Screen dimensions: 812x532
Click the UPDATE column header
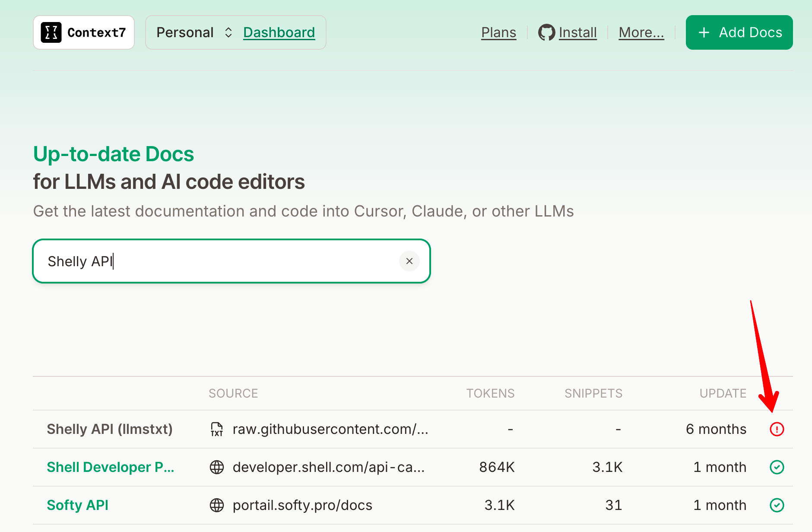click(723, 393)
